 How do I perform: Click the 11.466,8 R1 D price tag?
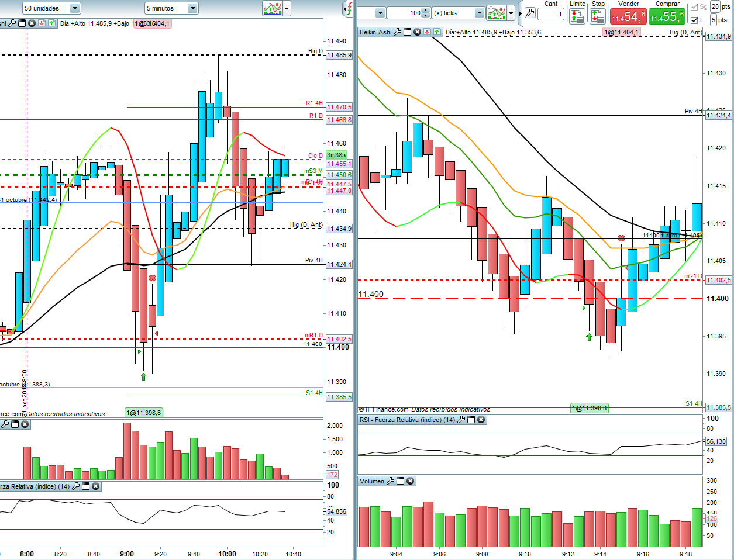339,120
